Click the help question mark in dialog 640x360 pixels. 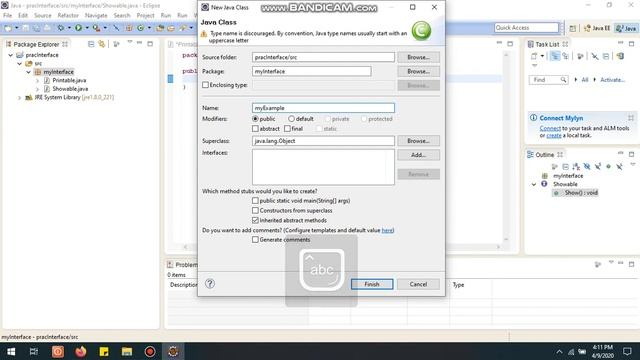210,284
